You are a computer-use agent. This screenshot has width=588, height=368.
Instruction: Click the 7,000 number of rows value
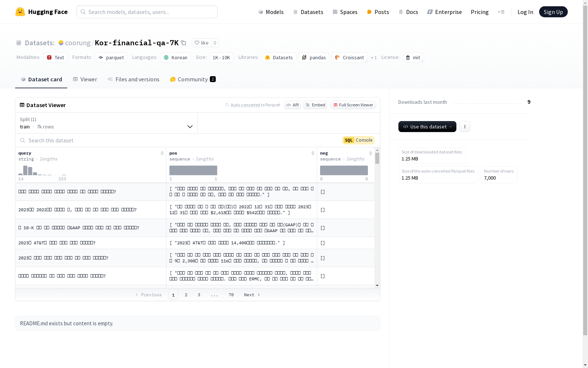click(x=490, y=178)
